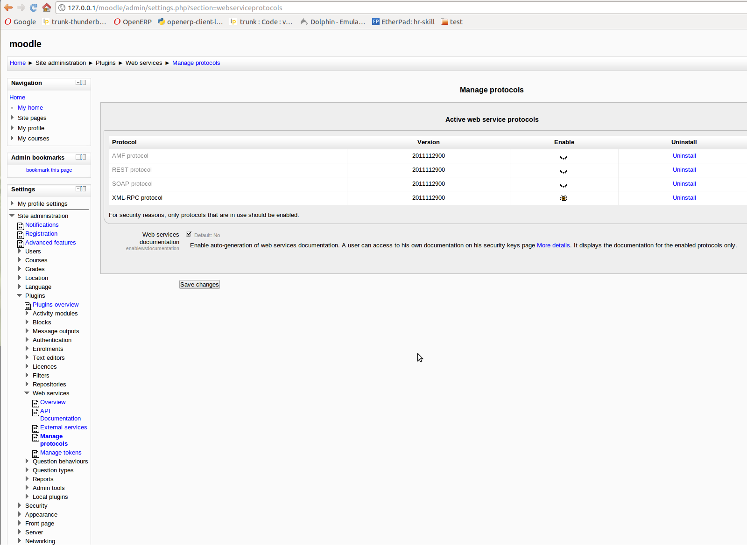Viewport: 747px width, 560px height.
Task: Dock the Admin bookmarks block
Action: (x=84, y=157)
